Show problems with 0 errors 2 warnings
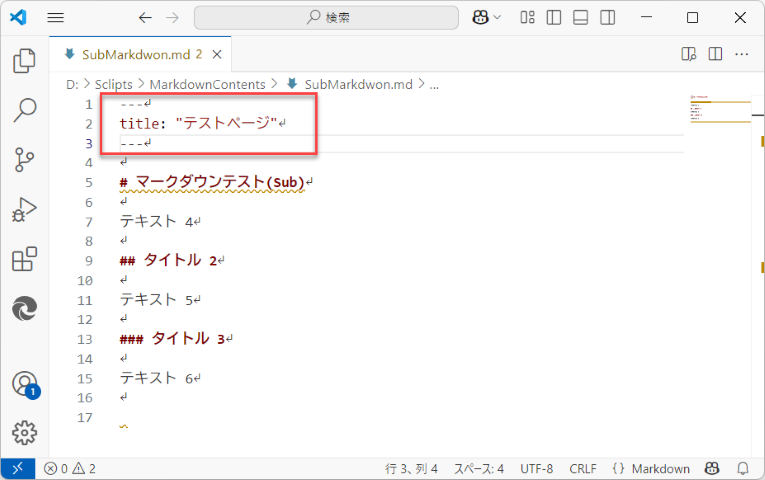765x480 pixels. 70,469
